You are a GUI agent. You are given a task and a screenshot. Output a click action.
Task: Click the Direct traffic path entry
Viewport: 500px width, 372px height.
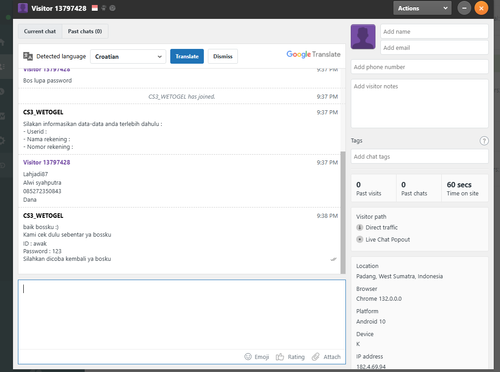[x=377, y=227]
